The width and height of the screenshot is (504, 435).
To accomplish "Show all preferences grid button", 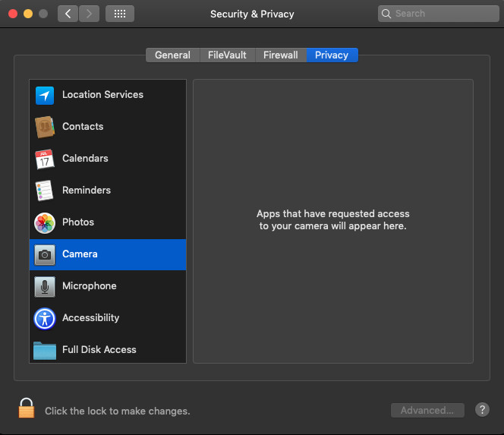I will (120, 14).
